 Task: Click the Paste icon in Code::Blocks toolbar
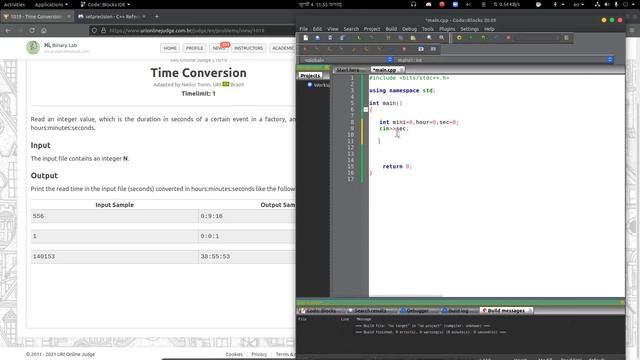tap(413, 38)
